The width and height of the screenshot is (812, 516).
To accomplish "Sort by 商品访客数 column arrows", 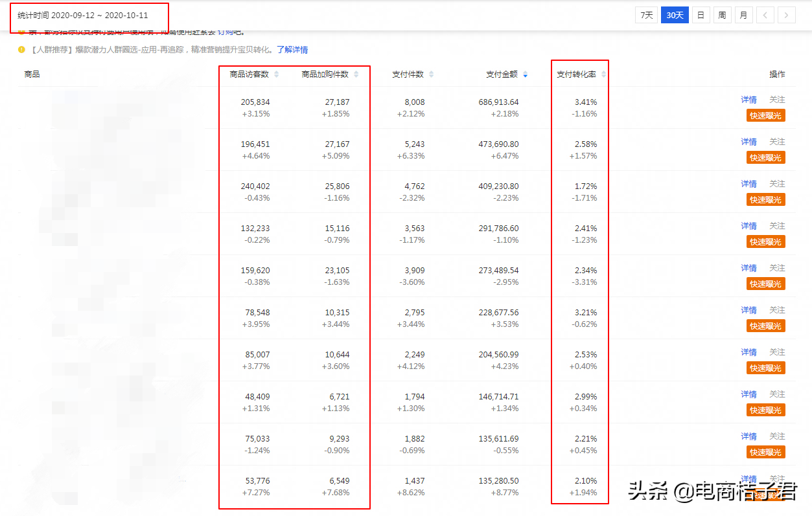I will click(x=277, y=74).
